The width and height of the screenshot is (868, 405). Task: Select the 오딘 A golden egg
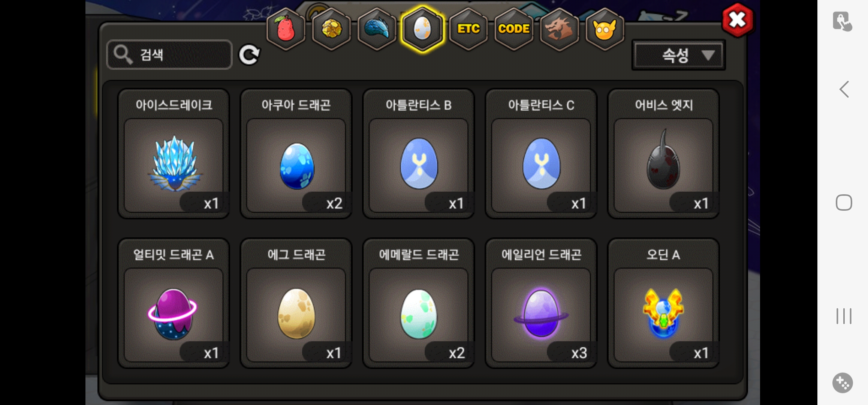pyautogui.click(x=663, y=303)
